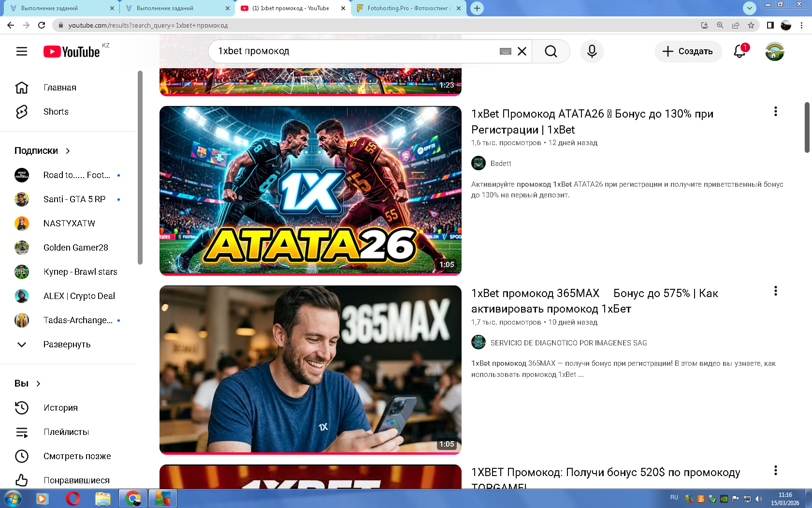
Task: Open the browser zoom magnifier icon
Action: coord(720,25)
